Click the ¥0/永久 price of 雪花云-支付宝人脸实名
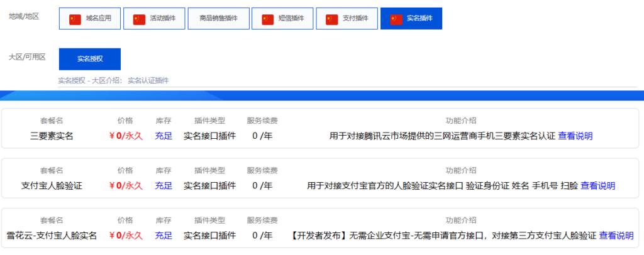The image size is (644, 255). click(x=126, y=236)
